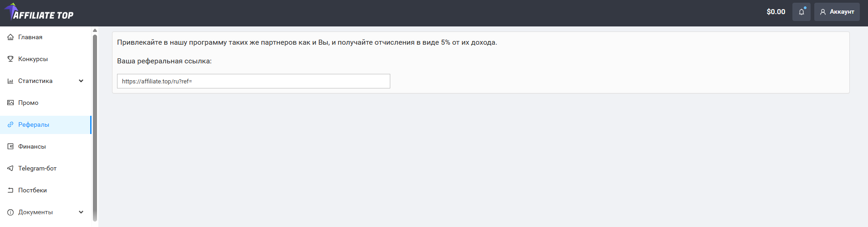
Task: Open the Постбеки section
Action: tap(46, 191)
